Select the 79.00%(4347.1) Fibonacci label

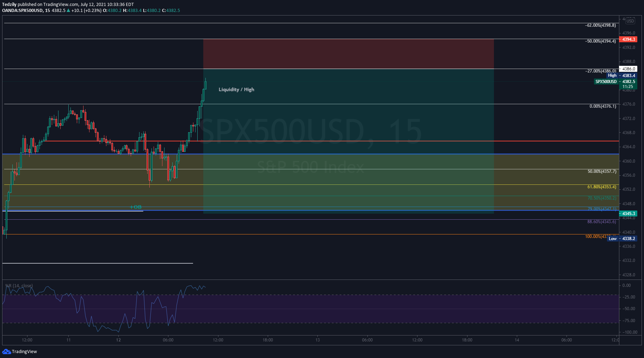(602, 209)
